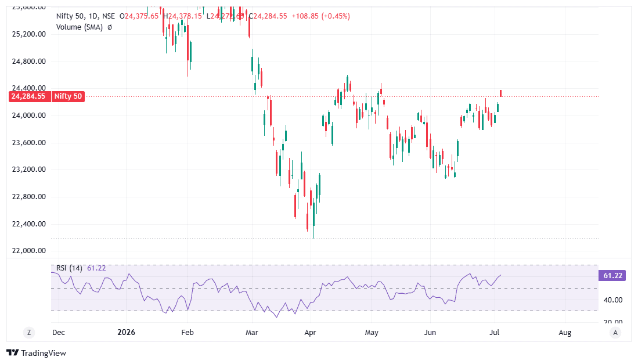Click the Z timezone button
Image resolution: width=638 pixels, height=364 pixels.
click(x=29, y=333)
